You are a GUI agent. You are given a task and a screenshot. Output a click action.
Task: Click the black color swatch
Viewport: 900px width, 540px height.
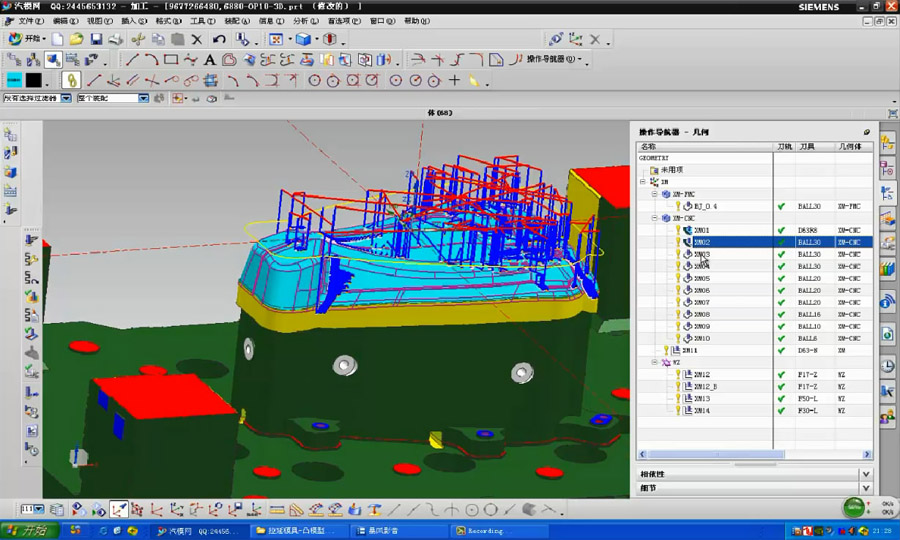34,80
